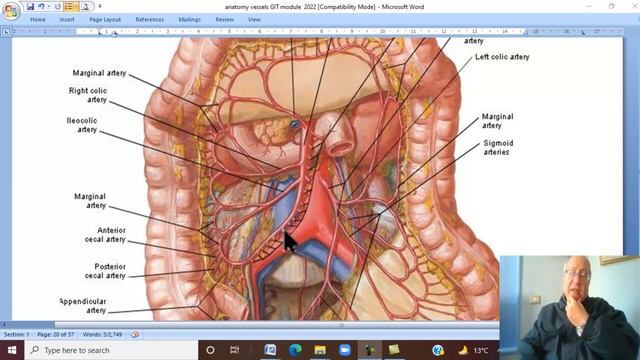Viewport: 640px width, 360px height.
Task: Open the Office button menu
Action: [11, 10]
